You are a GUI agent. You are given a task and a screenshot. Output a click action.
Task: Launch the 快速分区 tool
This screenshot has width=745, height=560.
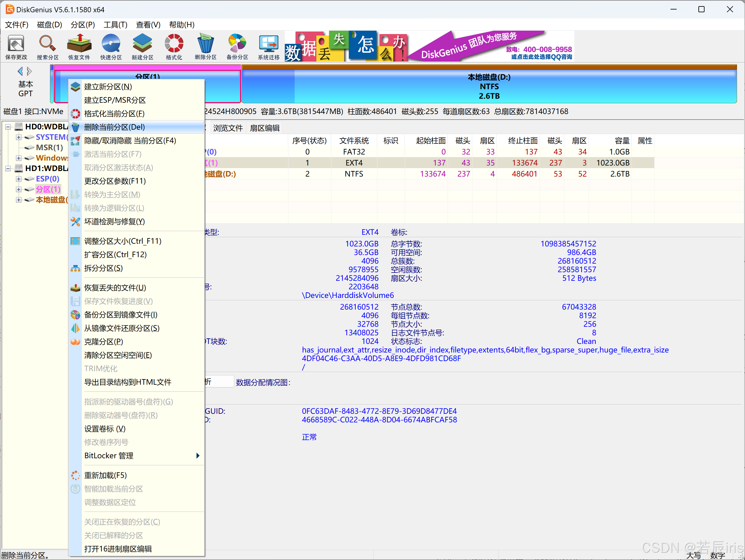[111, 47]
